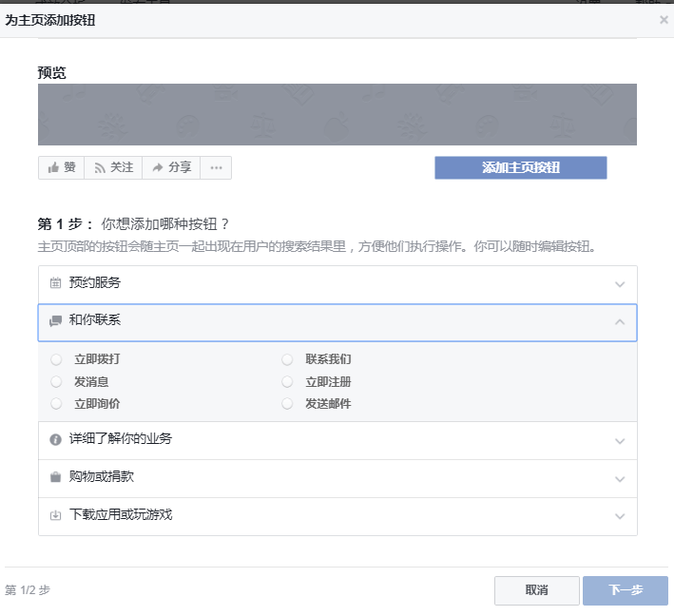Click the 取消 cancel button
674x616 pixels.
tap(537, 590)
